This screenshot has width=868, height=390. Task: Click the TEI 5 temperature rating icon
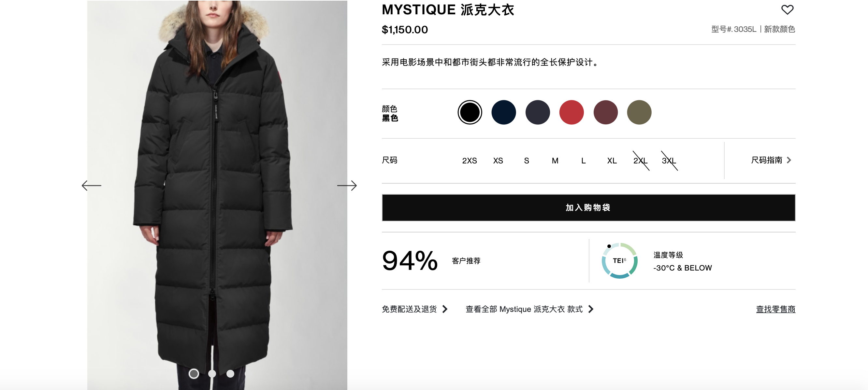pyautogui.click(x=619, y=260)
